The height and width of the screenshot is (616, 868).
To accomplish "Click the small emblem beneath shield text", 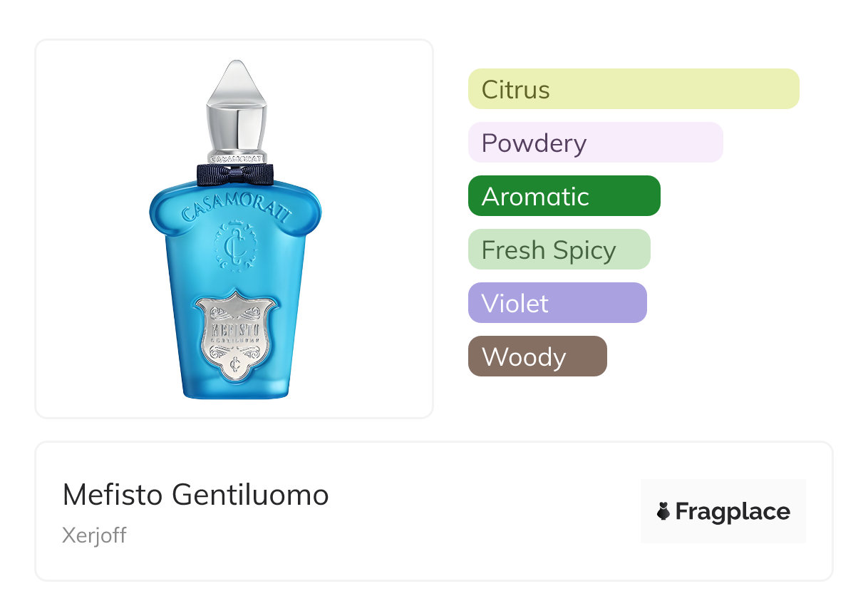I will point(234,362).
